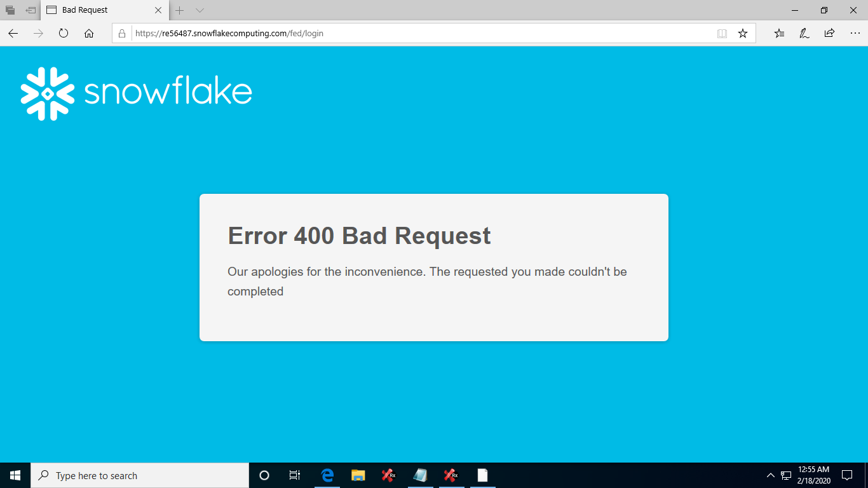Screen dimensions: 868x488
Task: Click the Type here to search box
Action: (140, 475)
